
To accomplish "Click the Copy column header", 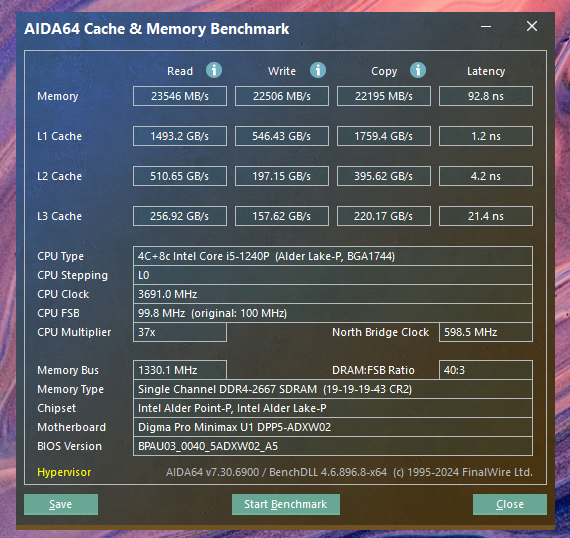I will 384,71.
